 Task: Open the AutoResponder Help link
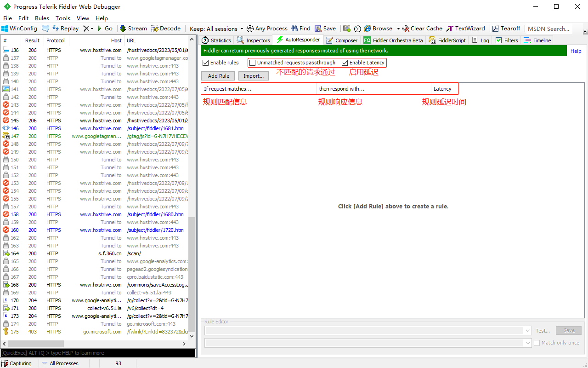click(x=576, y=51)
